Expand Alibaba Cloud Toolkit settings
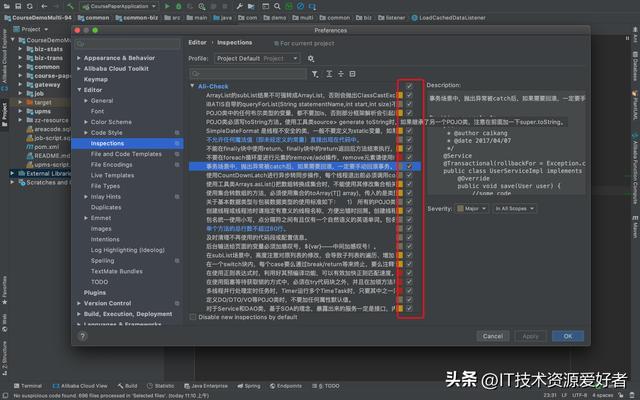The image size is (640, 400). click(79, 69)
